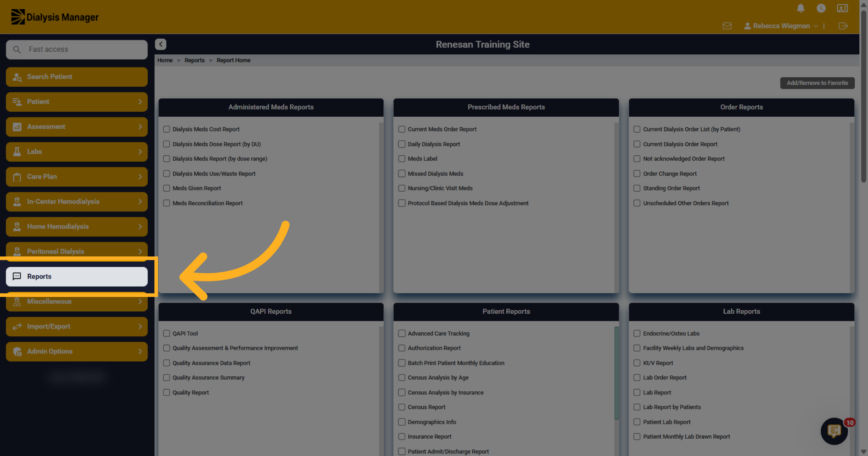Tick the Kt/V Report checkbox

coord(637,363)
